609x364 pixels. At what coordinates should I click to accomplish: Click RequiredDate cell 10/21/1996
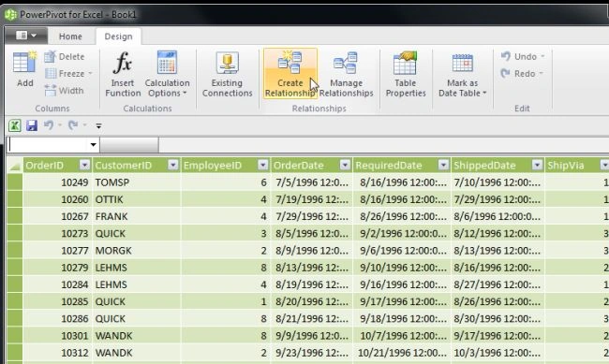pyautogui.click(x=402, y=353)
